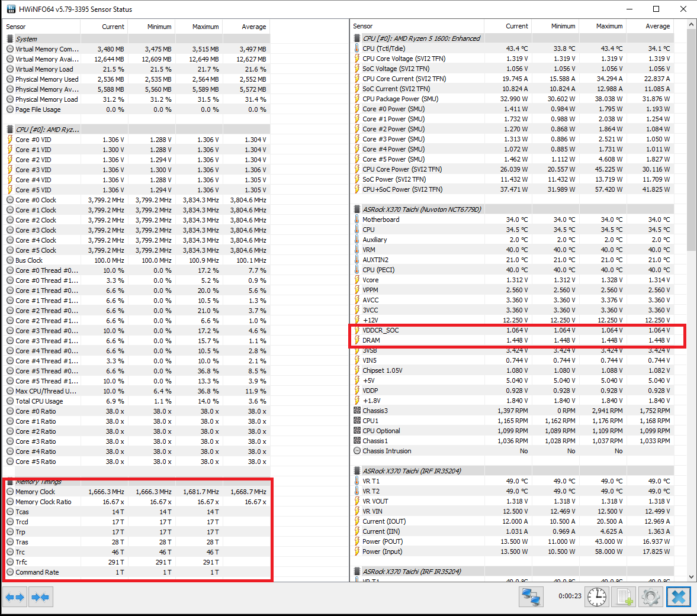Select the CPU+SoC Power (SVI2 TFN) row
Image resolution: width=697 pixels, height=616 pixels.
[x=512, y=189]
